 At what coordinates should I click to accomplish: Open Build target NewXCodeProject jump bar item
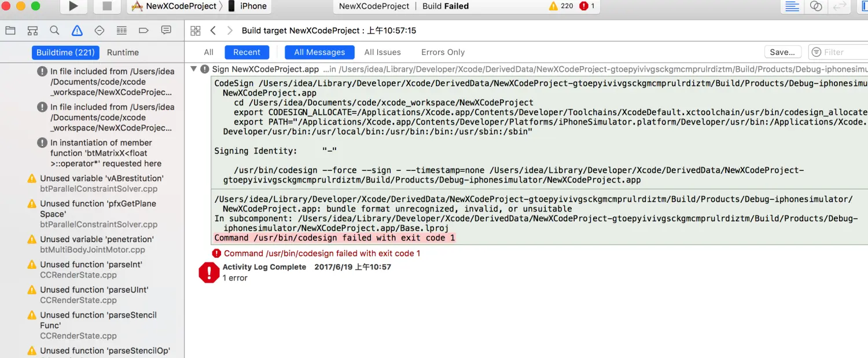click(329, 31)
